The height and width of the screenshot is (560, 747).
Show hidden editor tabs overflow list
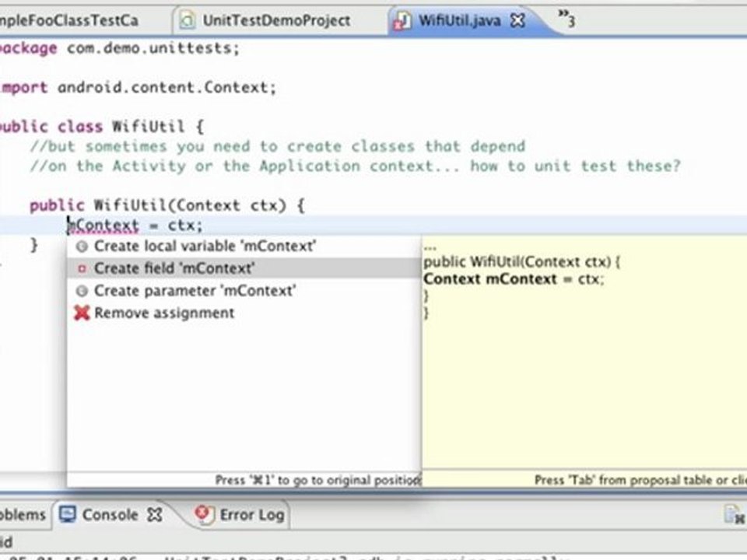point(566,19)
